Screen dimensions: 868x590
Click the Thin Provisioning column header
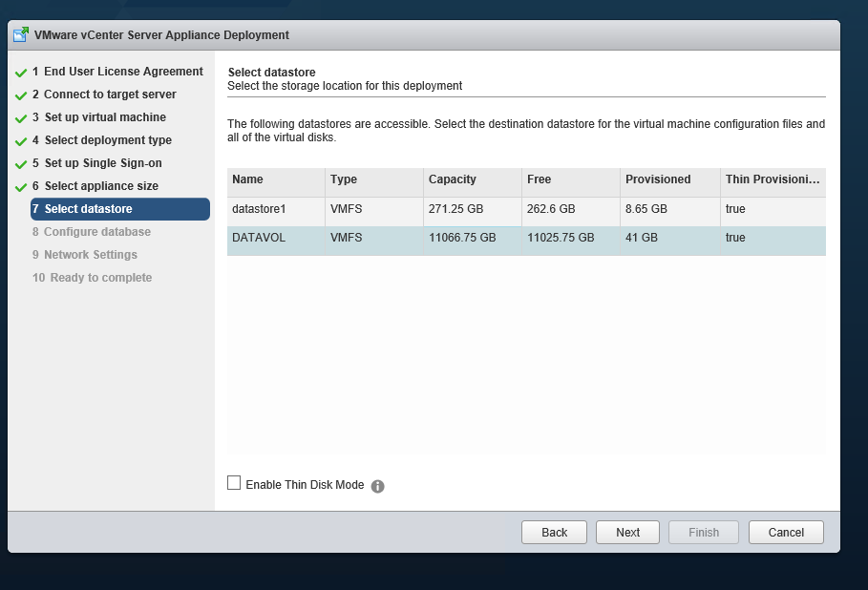(x=772, y=180)
